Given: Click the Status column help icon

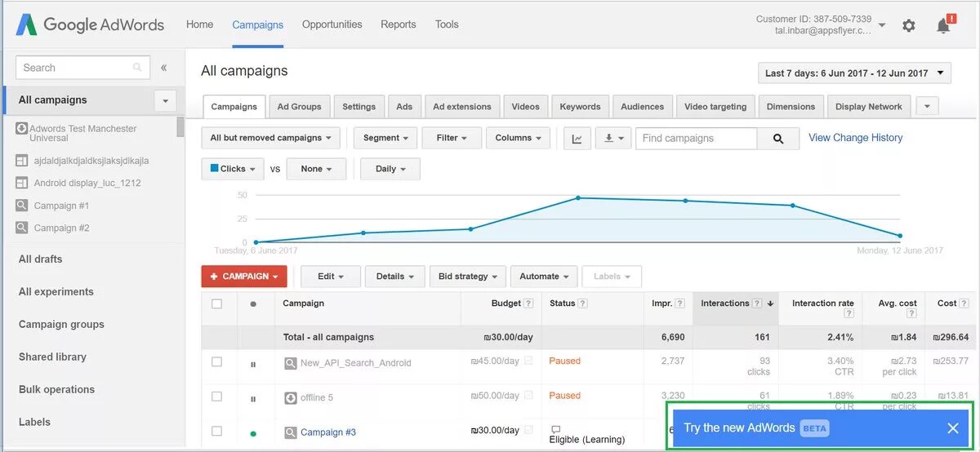Looking at the screenshot, I should [583, 304].
